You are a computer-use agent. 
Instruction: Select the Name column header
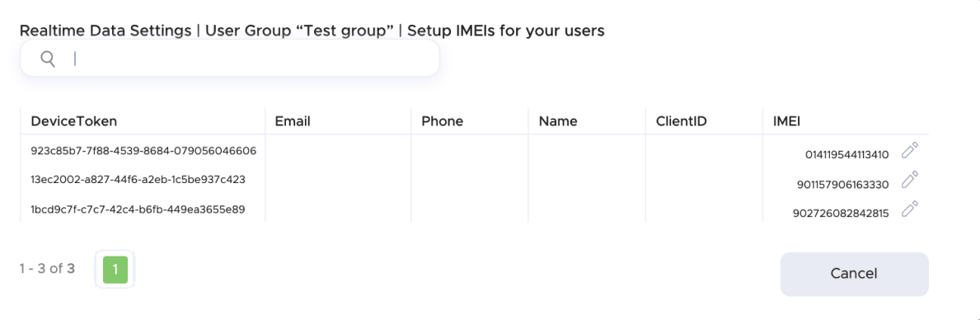point(558,121)
